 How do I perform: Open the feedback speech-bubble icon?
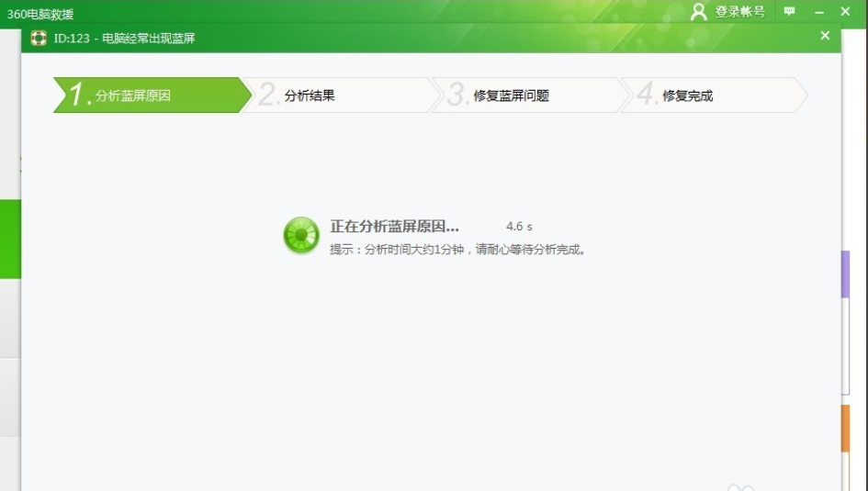pos(789,11)
